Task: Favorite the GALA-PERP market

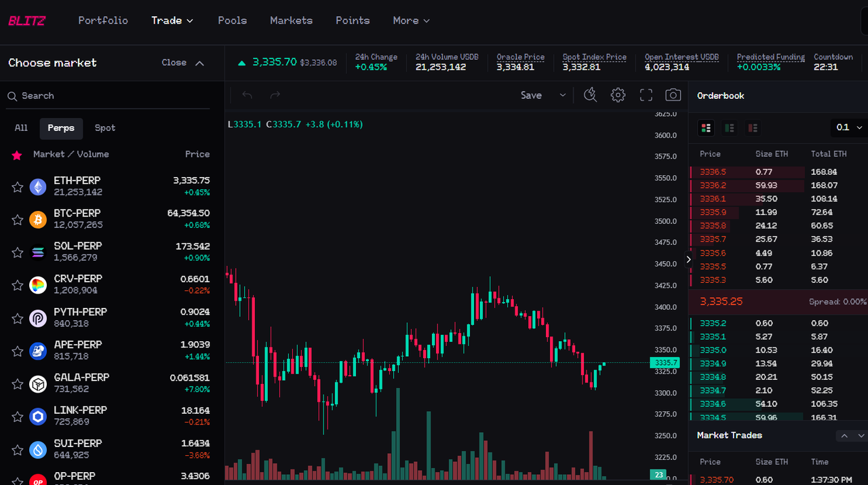Action: (17, 384)
